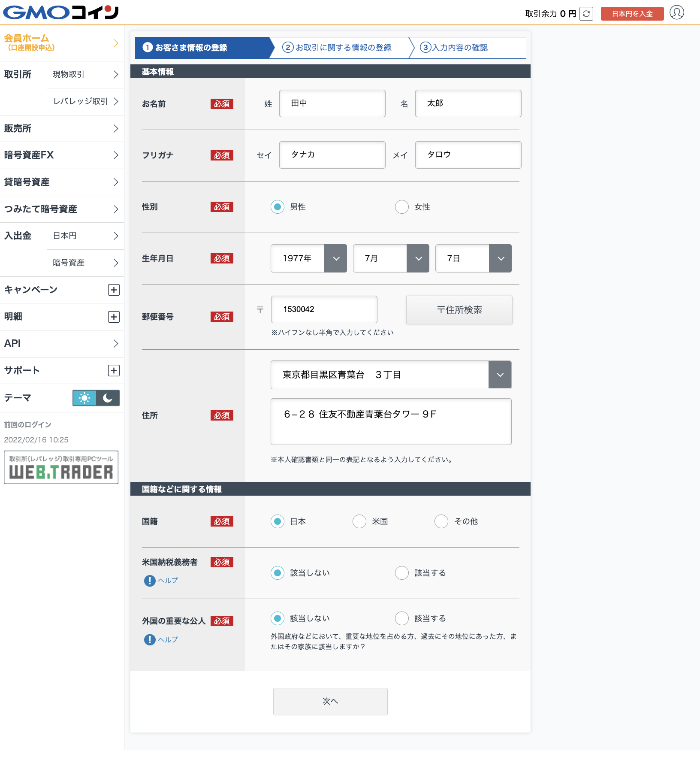Switch to dark theme moon icon

click(x=108, y=398)
